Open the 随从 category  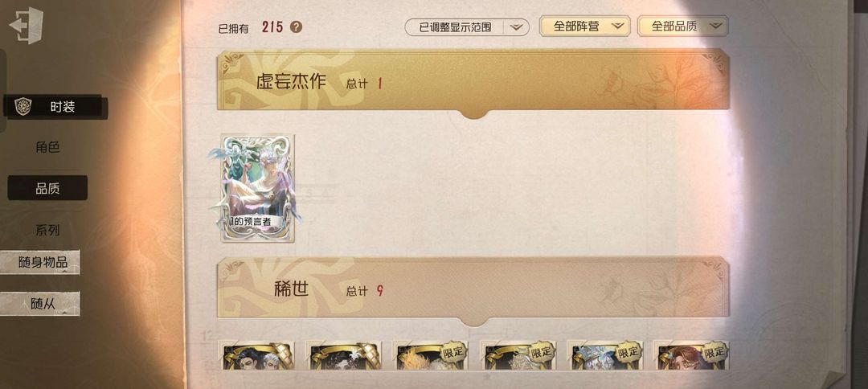[40, 304]
